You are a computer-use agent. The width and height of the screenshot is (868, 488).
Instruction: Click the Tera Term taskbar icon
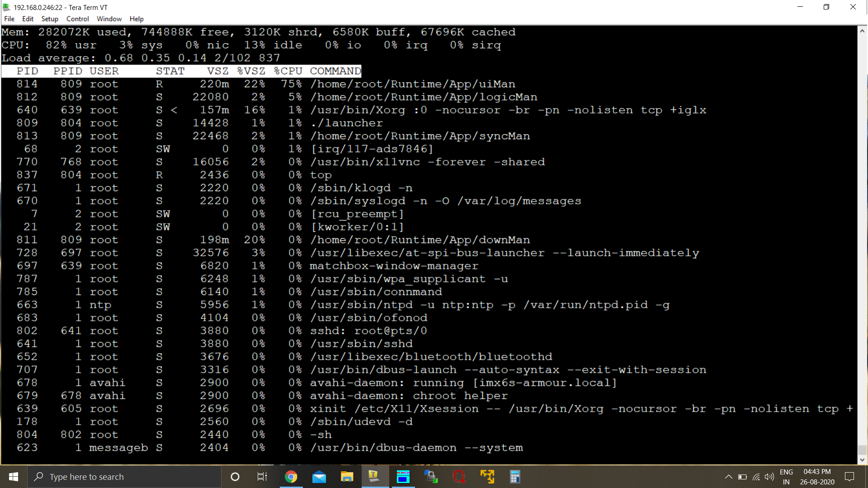375,477
